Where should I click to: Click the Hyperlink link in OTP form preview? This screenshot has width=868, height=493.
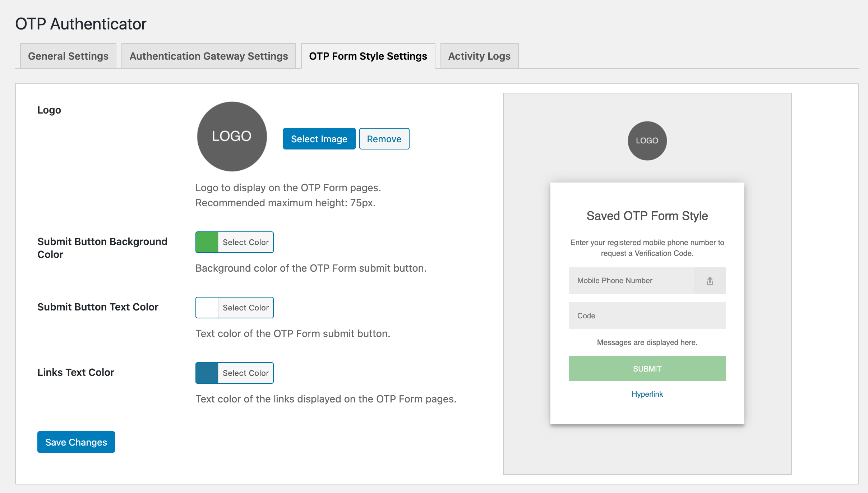pos(647,393)
